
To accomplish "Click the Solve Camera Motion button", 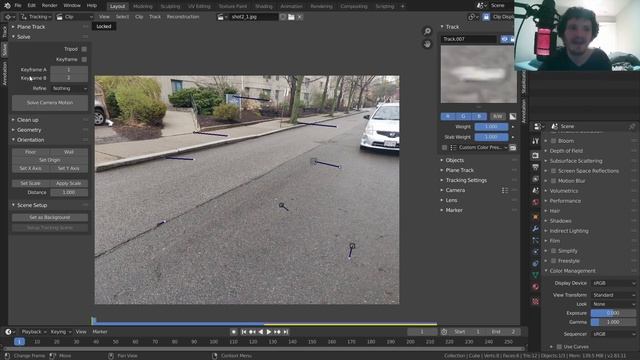I will [x=50, y=103].
